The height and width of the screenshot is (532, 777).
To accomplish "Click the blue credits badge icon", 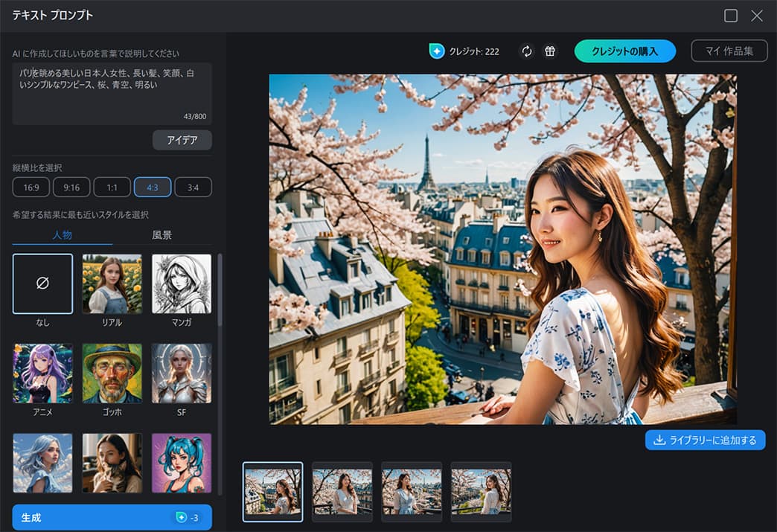I will [435, 51].
